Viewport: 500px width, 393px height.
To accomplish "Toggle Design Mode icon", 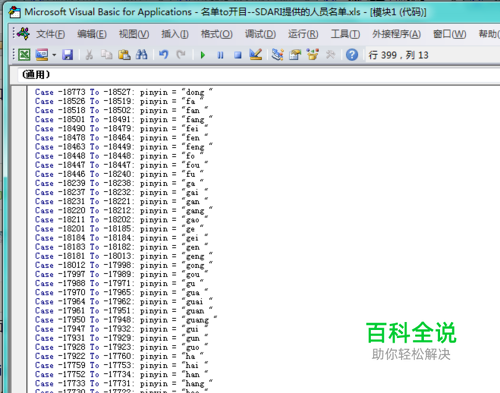I will pyautogui.click(x=256, y=54).
